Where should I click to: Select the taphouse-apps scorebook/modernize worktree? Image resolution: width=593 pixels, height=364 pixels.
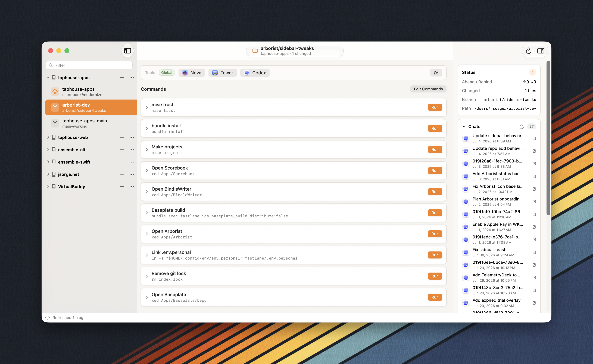coord(91,92)
